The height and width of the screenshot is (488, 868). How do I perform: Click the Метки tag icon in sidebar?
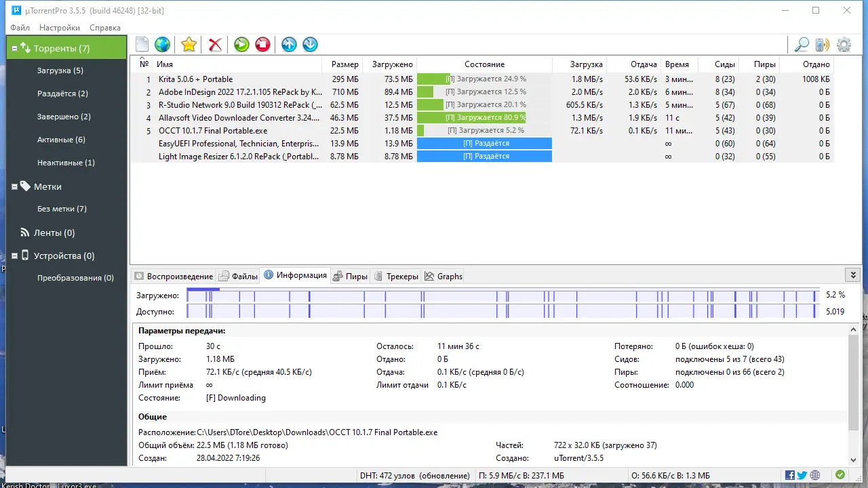(26, 186)
